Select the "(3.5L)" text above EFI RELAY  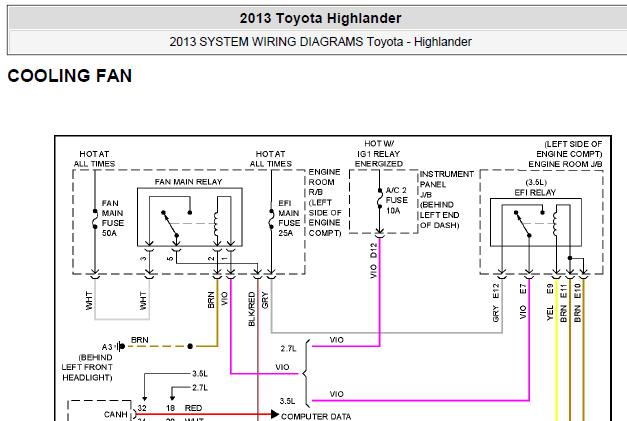tap(536, 182)
